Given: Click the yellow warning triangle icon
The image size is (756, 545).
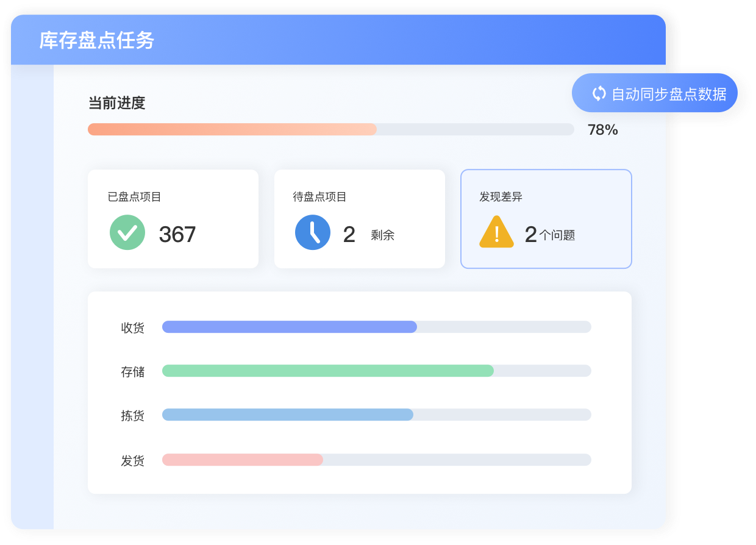Looking at the screenshot, I should click(x=496, y=232).
